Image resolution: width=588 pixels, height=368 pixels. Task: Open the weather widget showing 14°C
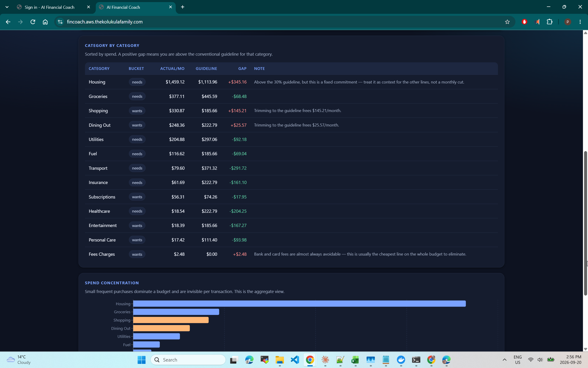[x=19, y=360]
